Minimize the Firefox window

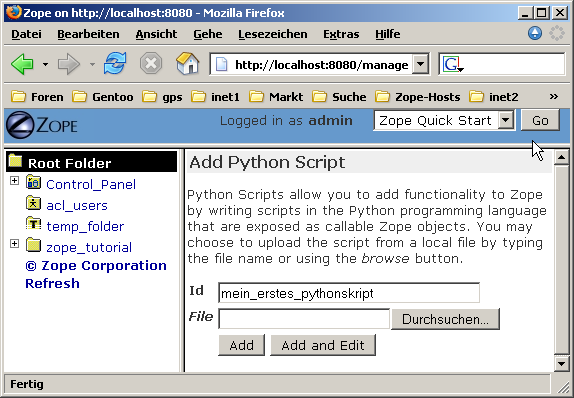click(x=525, y=13)
